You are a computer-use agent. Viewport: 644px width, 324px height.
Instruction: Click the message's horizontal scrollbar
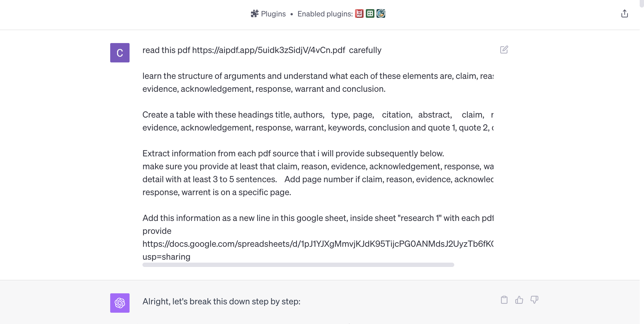(x=298, y=265)
